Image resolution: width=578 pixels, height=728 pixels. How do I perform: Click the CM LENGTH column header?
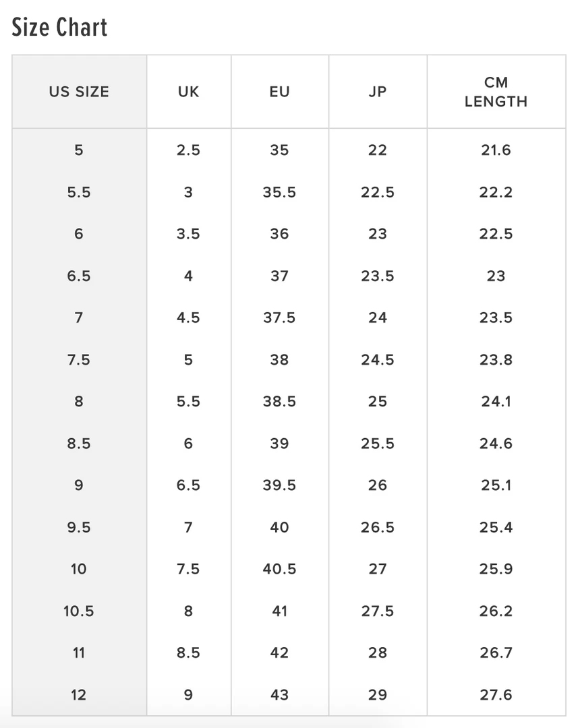(496, 92)
